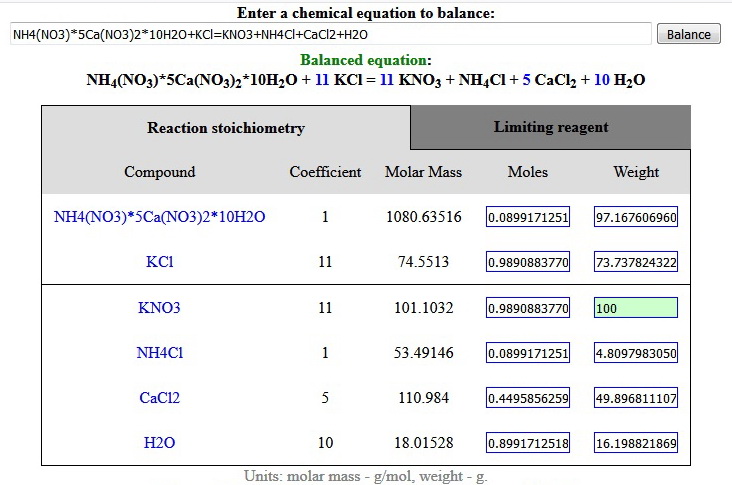Switch to the Limiting reagent tab
732x485 pixels.
(x=551, y=127)
